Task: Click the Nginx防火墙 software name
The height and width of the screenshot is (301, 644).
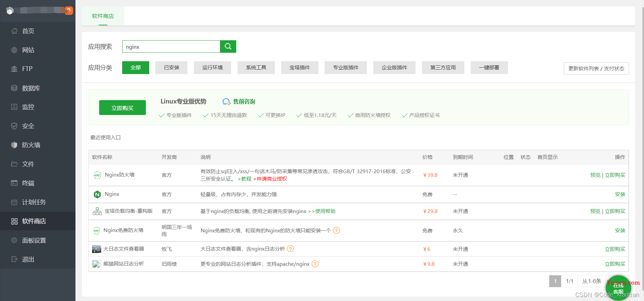Action: (x=120, y=175)
